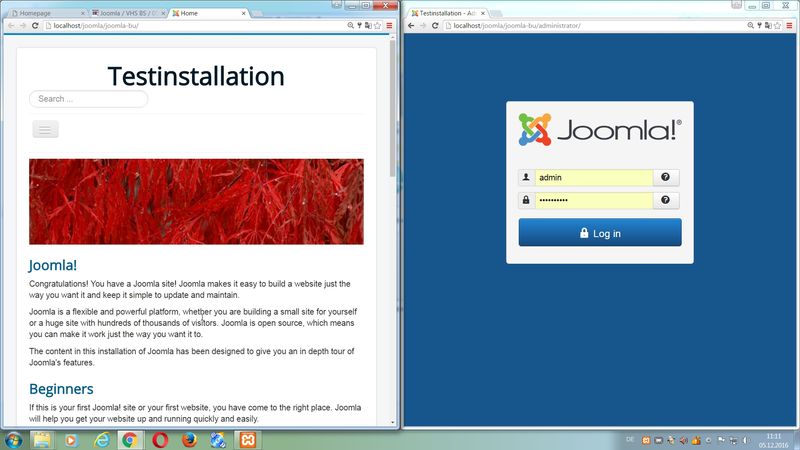Click zoom icon in right window address bar
Screen dimensions: 800x450
click(x=751, y=26)
